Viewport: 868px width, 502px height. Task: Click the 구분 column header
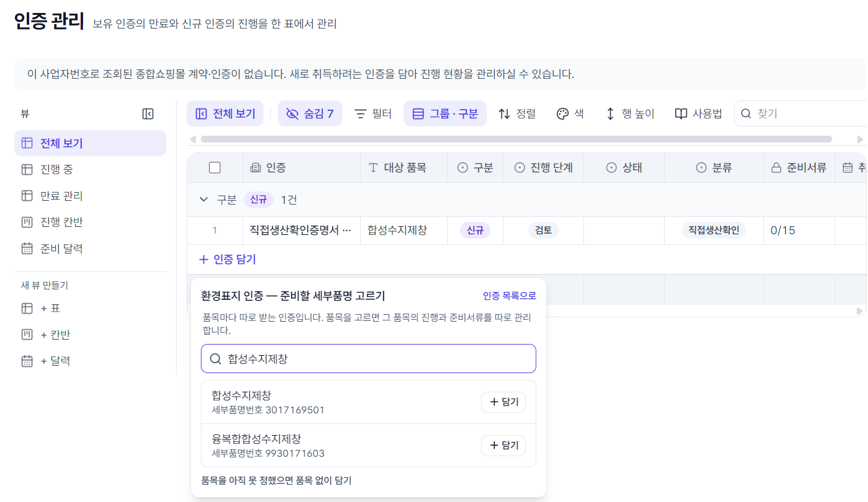coord(476,167)
